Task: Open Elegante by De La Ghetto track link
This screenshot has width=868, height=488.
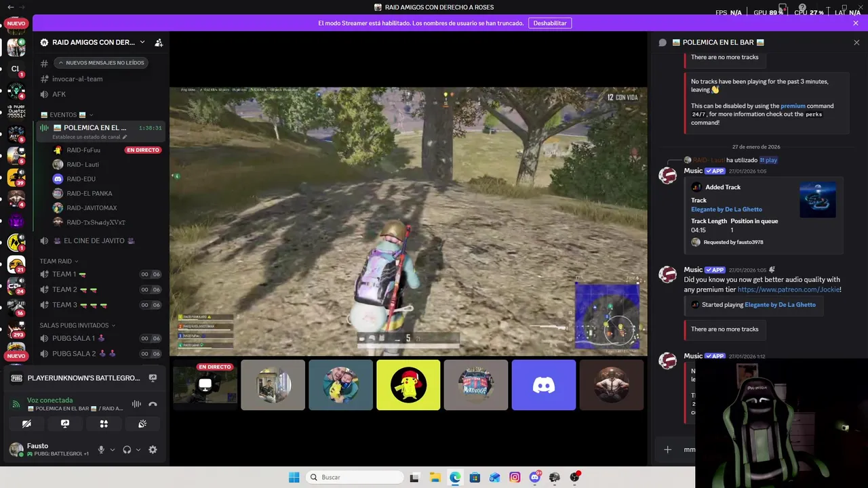Action: [x=726, y=209]
